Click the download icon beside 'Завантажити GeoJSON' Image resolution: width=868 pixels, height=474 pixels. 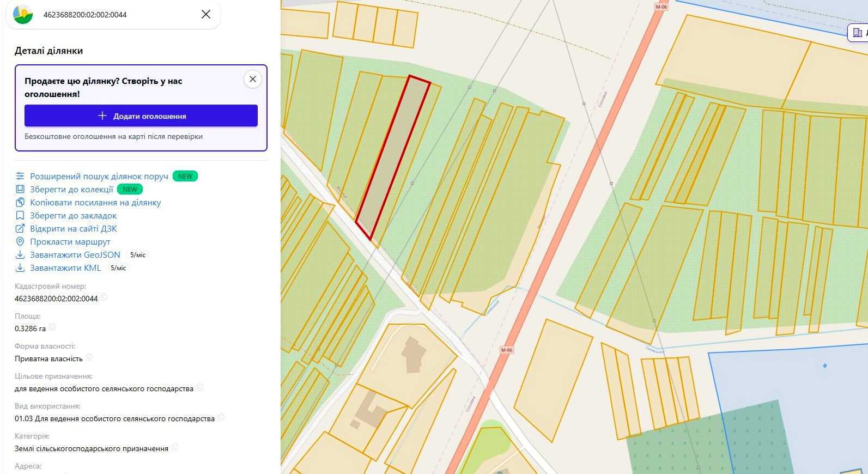(20, 254)
